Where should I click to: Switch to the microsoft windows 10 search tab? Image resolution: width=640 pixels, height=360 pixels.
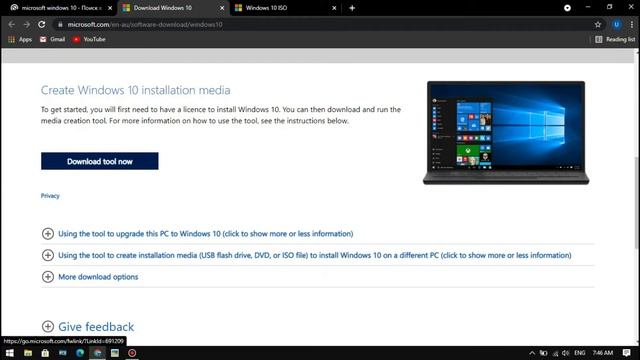click(x=61, y=8)
